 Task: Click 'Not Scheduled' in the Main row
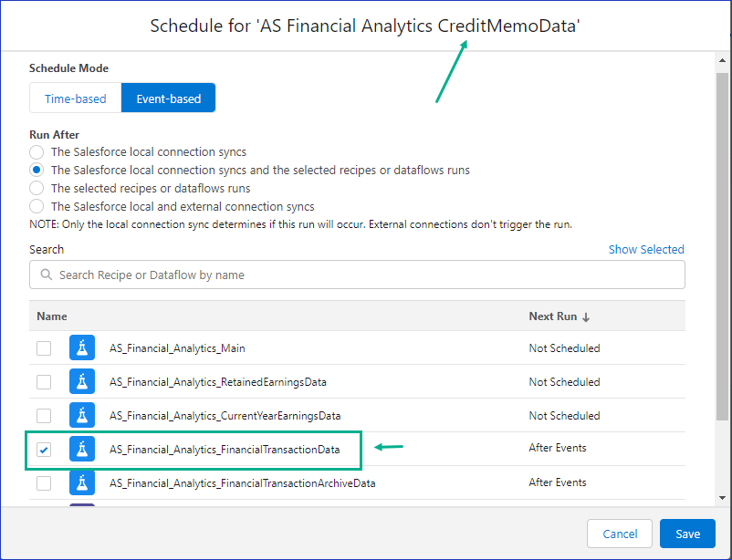point(564,348)
